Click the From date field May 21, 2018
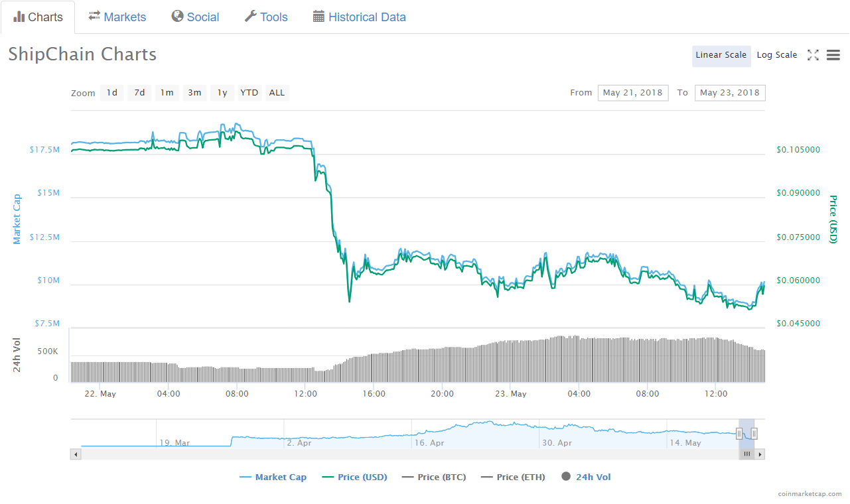Viewport: 850px width, 504px height. (x=633, y=93)
